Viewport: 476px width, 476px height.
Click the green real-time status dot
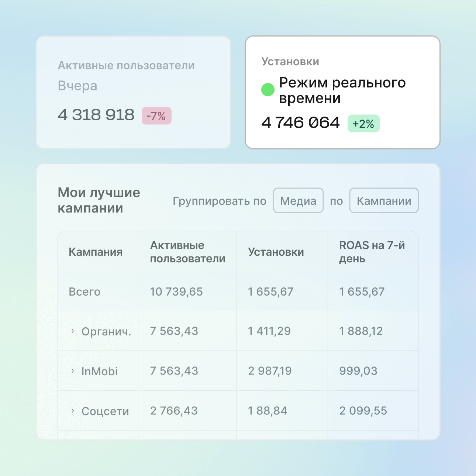click(268, 90)
